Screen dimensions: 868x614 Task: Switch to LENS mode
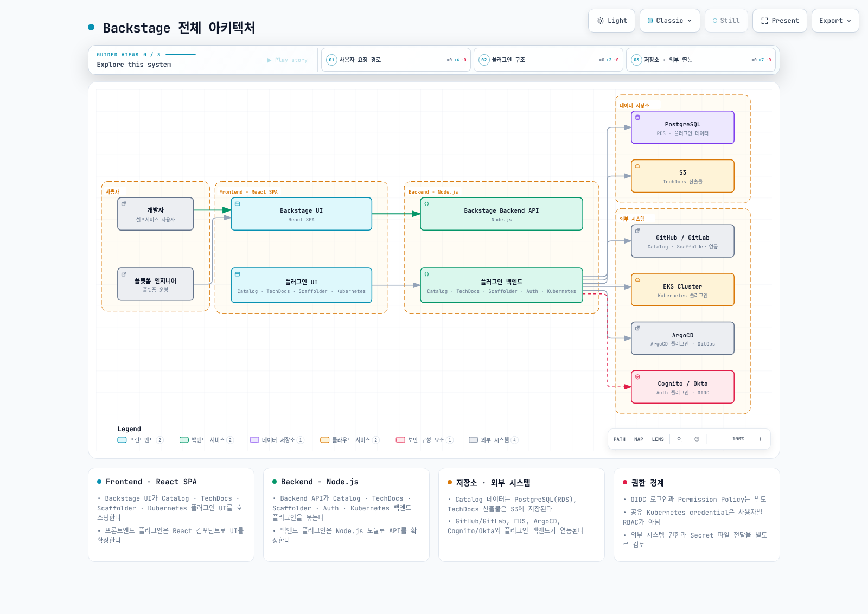pos(658,439)
